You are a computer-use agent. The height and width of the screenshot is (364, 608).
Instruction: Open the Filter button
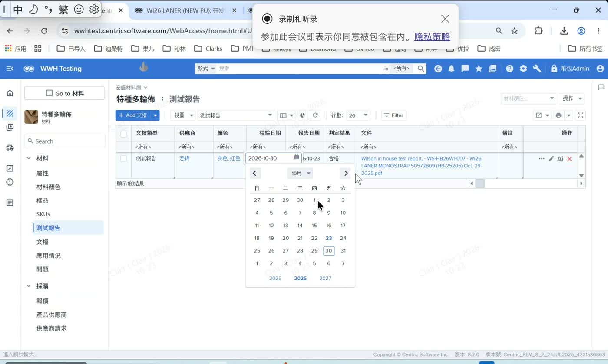[393, 115]
